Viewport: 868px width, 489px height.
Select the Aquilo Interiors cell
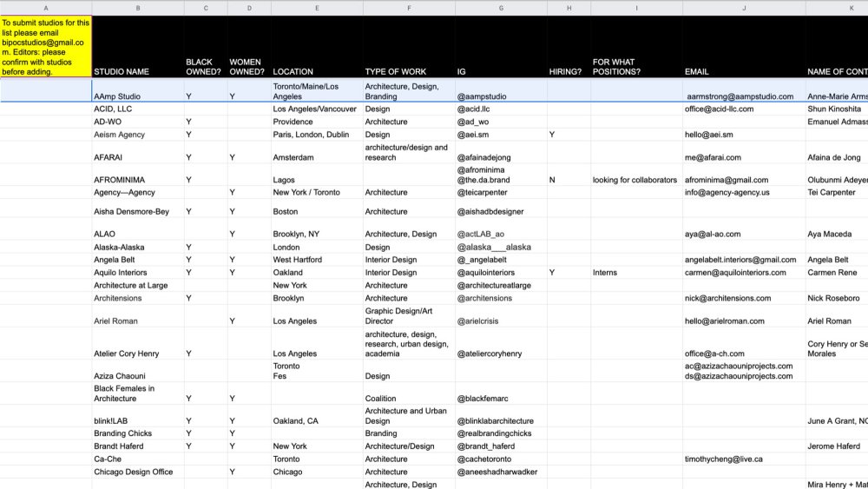(x=138, y=273)
